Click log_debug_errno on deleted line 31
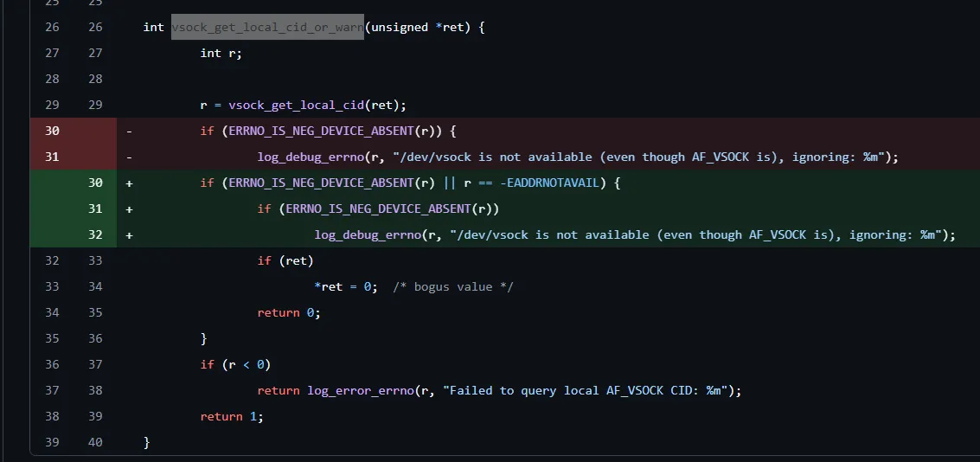 click(x=310, y=157)
